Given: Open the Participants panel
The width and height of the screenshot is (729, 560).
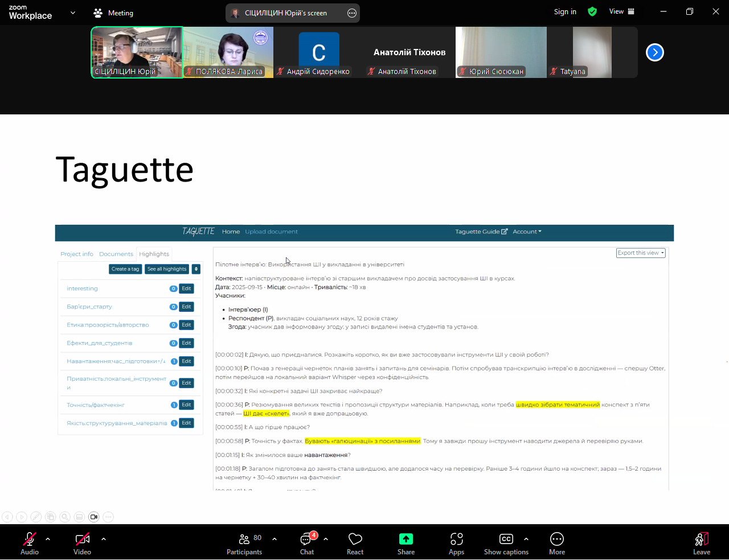Looking at the screenshot, I should click(244, 540).
